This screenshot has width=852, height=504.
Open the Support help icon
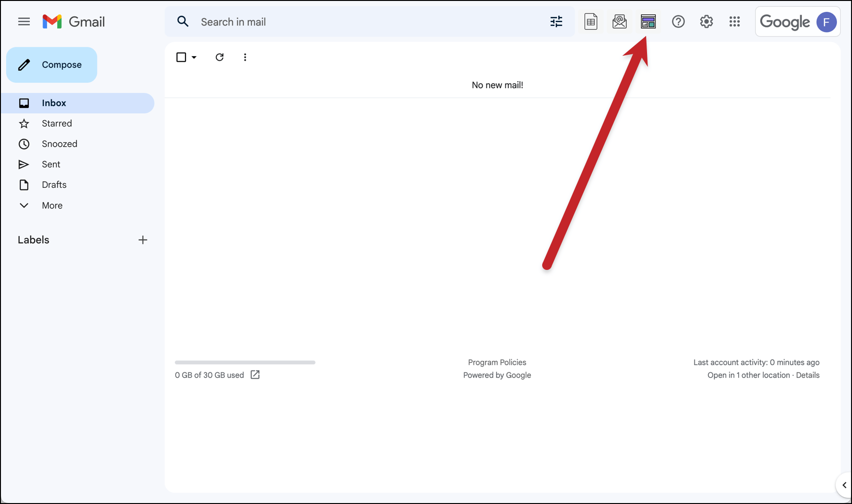click(678, 22)
